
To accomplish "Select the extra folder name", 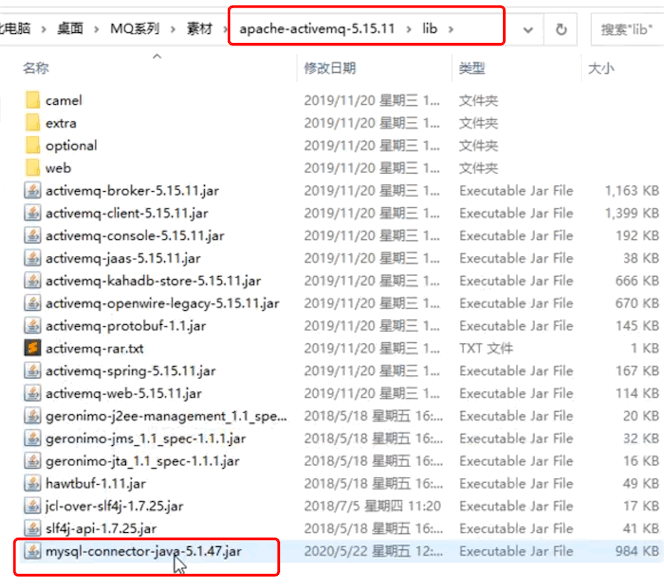I will coord(61,123).
